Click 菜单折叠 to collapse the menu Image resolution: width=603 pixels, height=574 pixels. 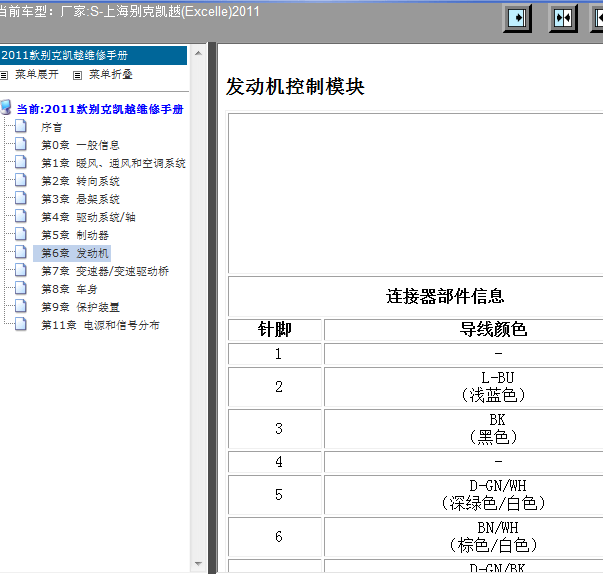pos(111,74)
